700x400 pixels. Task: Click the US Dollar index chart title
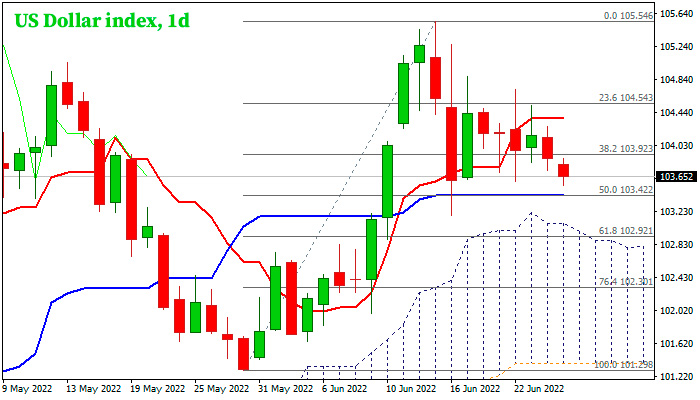click(98, 20)
